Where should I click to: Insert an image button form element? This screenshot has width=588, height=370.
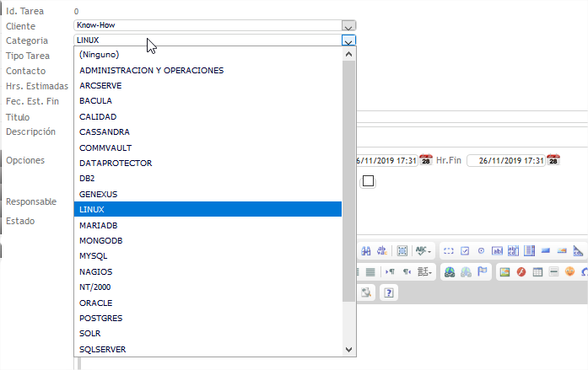coord(561,251)
